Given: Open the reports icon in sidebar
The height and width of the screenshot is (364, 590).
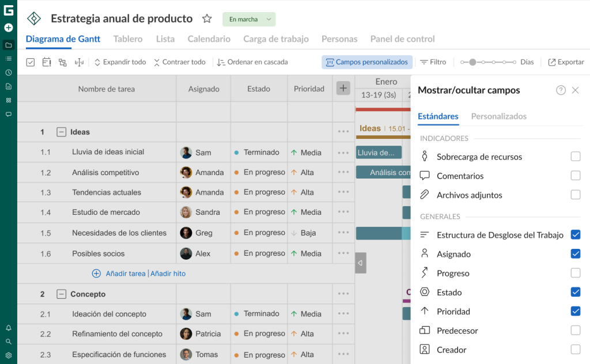Looking at the screenshot, I should tap(9, 86).
